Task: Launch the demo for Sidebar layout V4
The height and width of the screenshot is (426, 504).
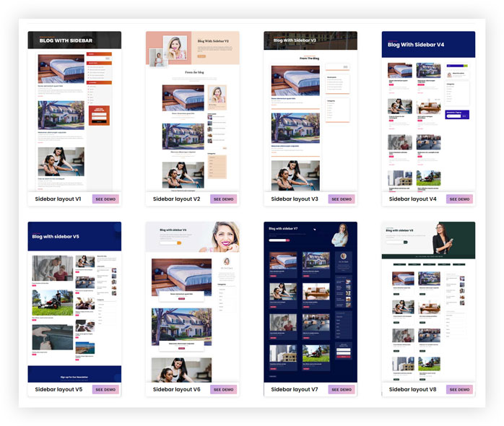Action: 459,199
